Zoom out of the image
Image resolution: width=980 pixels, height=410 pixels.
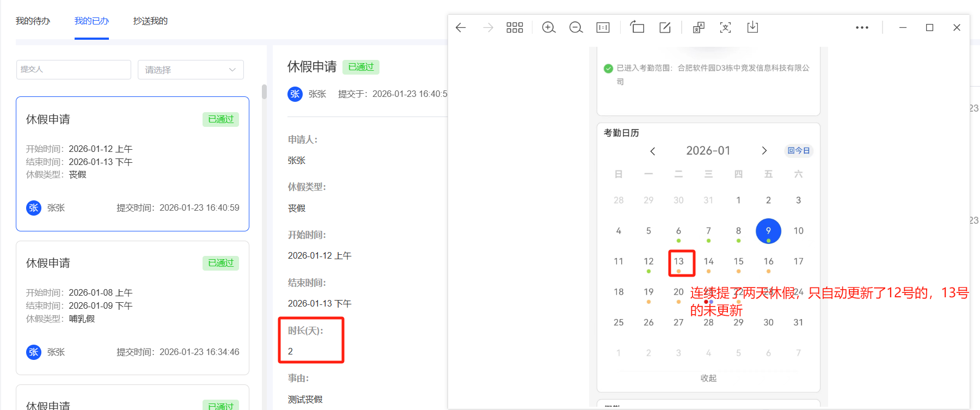[x=576, y=28]
